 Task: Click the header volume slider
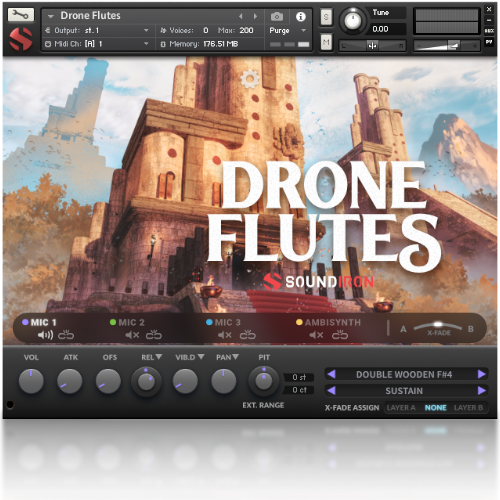tap(447, 45)
